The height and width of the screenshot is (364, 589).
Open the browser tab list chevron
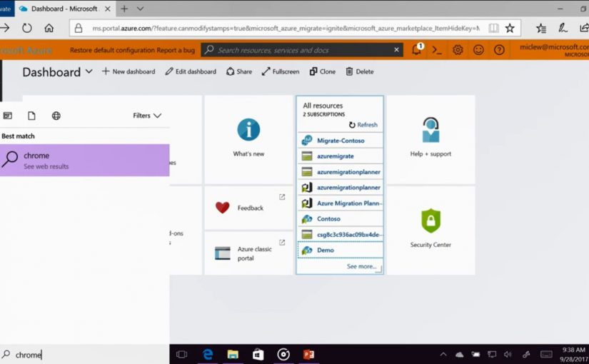click(140, 9)
